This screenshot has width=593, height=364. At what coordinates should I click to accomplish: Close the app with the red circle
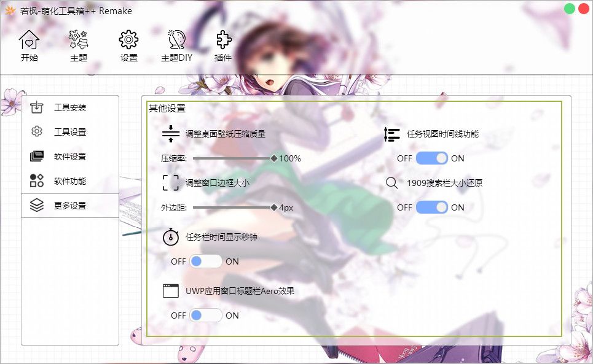(x=584, y=9)
